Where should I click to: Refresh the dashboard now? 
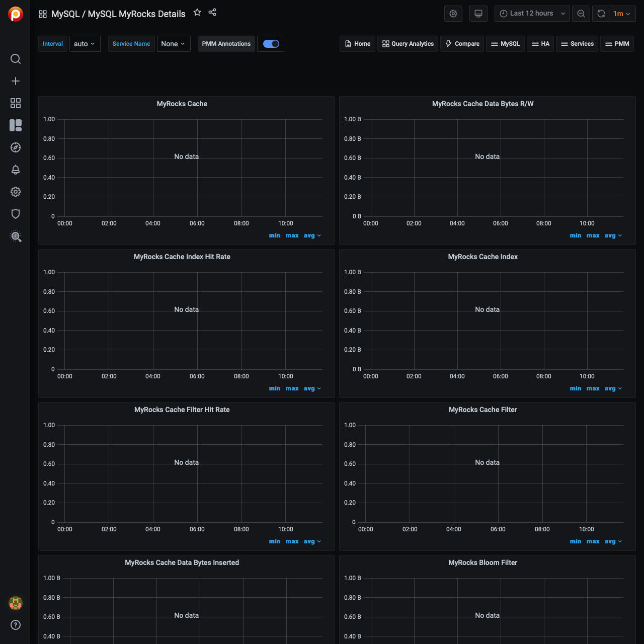[601, 14]
